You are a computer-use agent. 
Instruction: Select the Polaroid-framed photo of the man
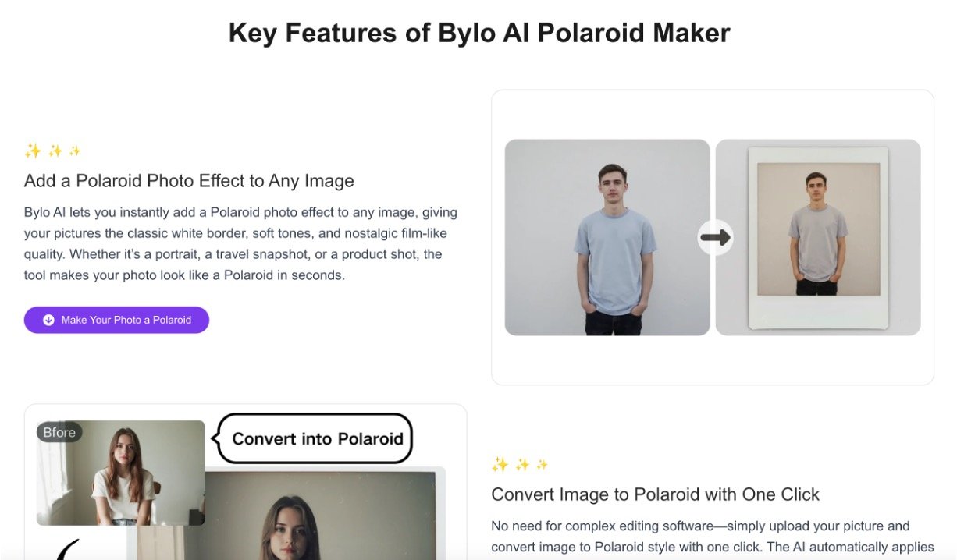818,237
